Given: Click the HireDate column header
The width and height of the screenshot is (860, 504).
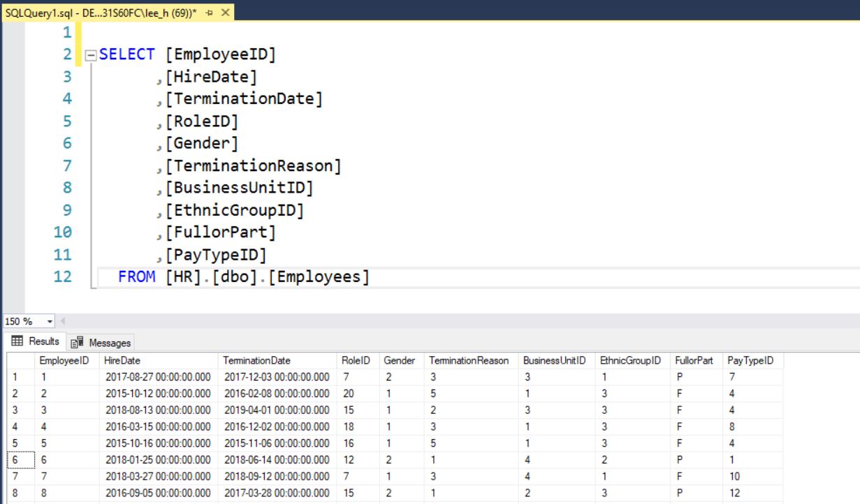Looking at the screenshot, I should coord(159,361).
